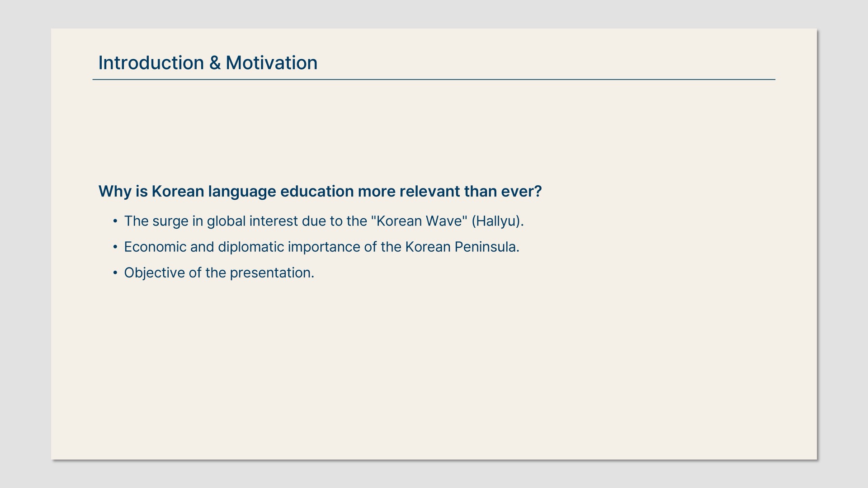Click the bullet dot before "Economic and diplomatic"
868x488 pixels.
click(115, 247)
